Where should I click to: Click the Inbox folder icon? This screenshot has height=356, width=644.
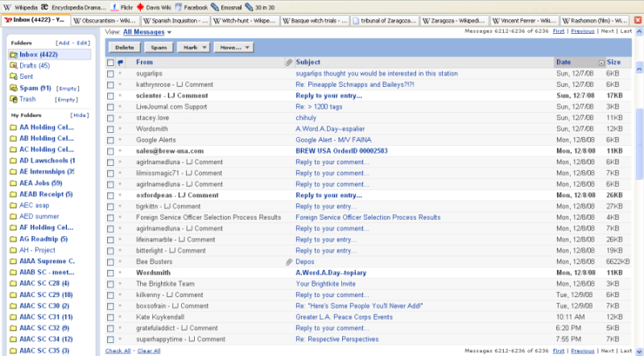coord(14,55)
